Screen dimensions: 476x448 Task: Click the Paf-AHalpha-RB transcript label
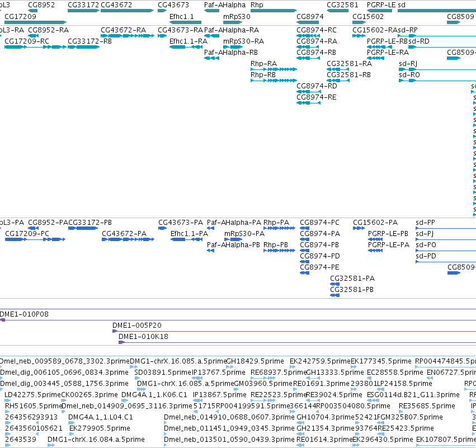coord(231,53)
